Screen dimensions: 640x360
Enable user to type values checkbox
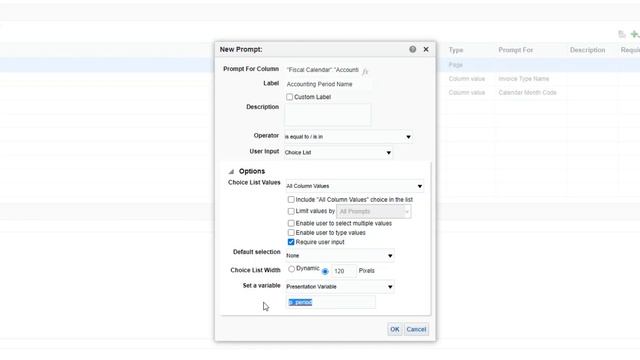(x=291, y=233)
